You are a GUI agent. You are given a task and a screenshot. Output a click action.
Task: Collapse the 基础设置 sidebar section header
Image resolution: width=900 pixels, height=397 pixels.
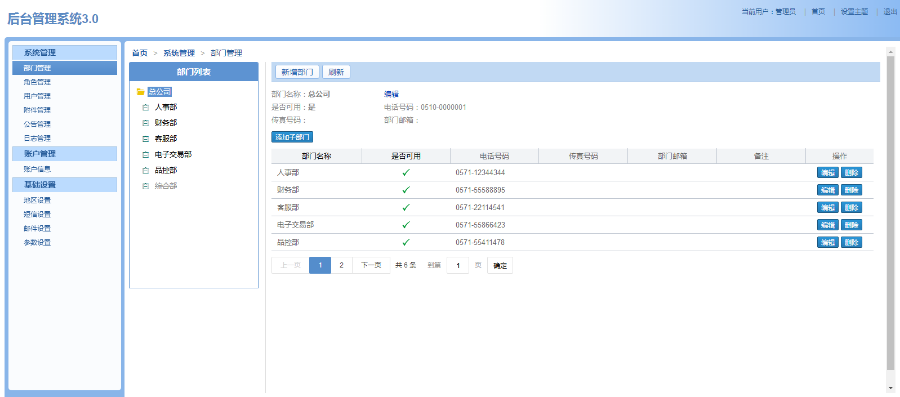[64, 185]
